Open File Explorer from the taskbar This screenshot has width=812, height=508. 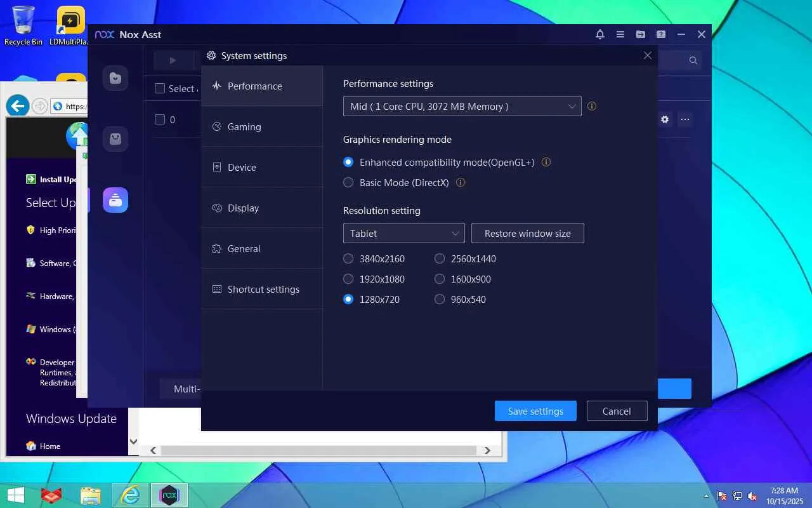click(91, 495)
